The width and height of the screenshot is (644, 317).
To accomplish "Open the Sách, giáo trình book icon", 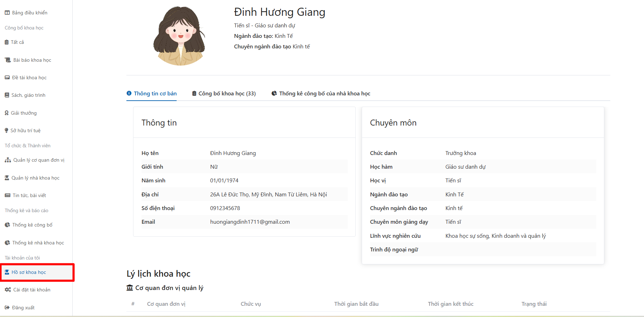I will click(x=7, y=95).
